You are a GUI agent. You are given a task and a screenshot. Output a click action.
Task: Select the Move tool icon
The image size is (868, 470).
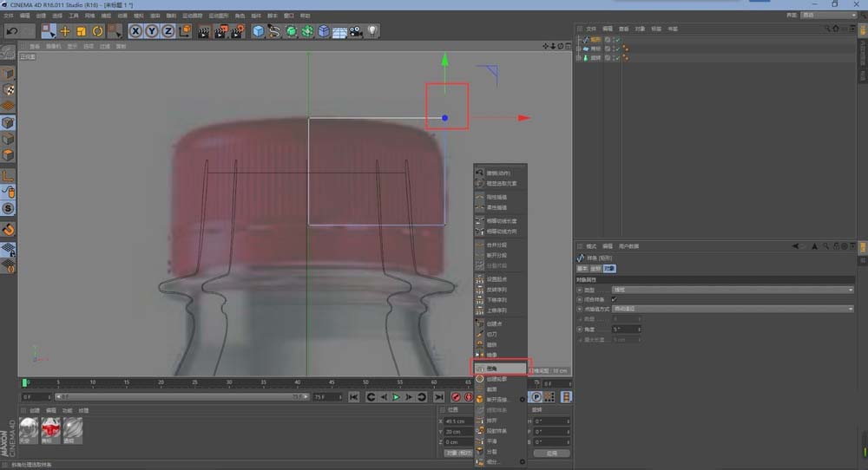click(64, 31)
